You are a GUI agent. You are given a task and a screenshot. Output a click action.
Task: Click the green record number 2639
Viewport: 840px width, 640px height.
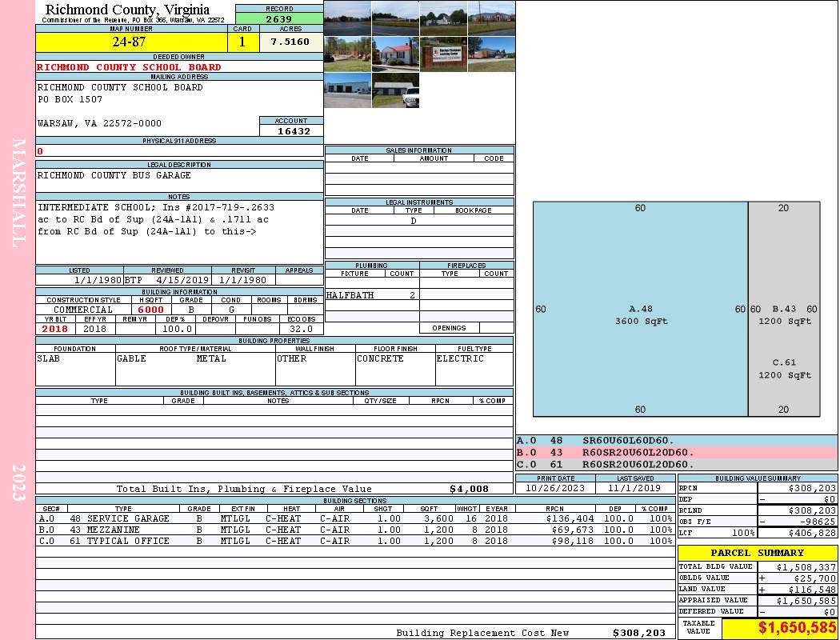pos(279,19)
